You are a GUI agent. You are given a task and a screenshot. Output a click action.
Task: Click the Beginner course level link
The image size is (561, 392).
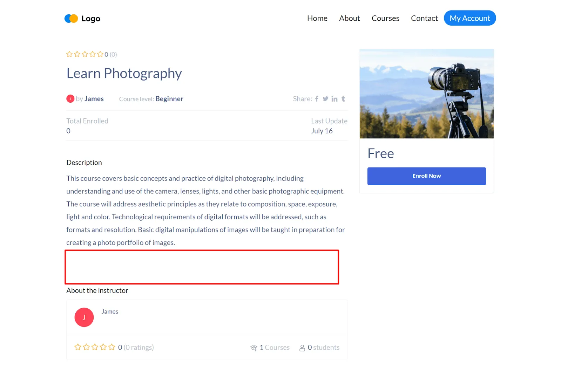[x=169, y=99]
